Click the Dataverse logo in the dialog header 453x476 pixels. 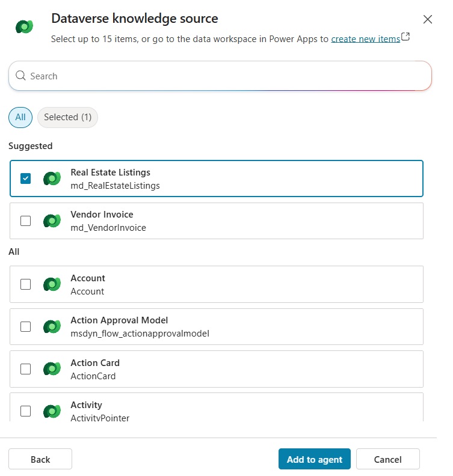pos(24,26)
